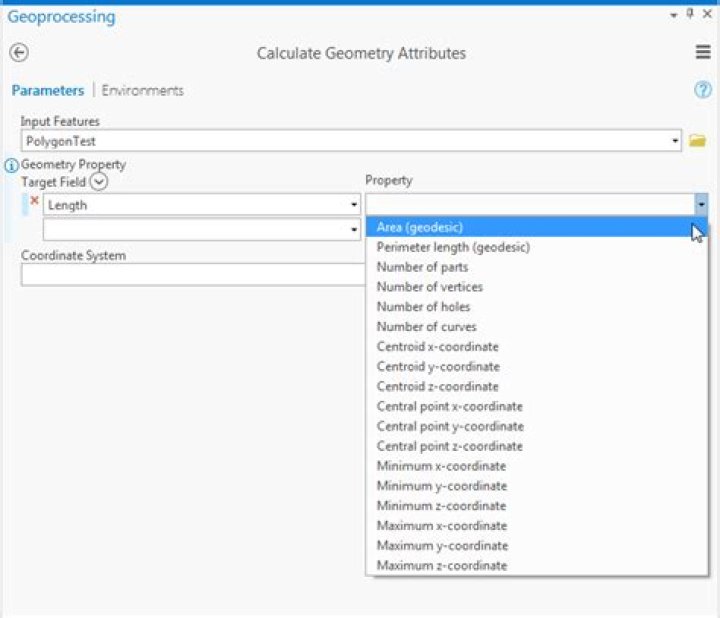Click the Coordinate System input field
The height and width of the screenshot is (618, 720).
coord(190,275)
